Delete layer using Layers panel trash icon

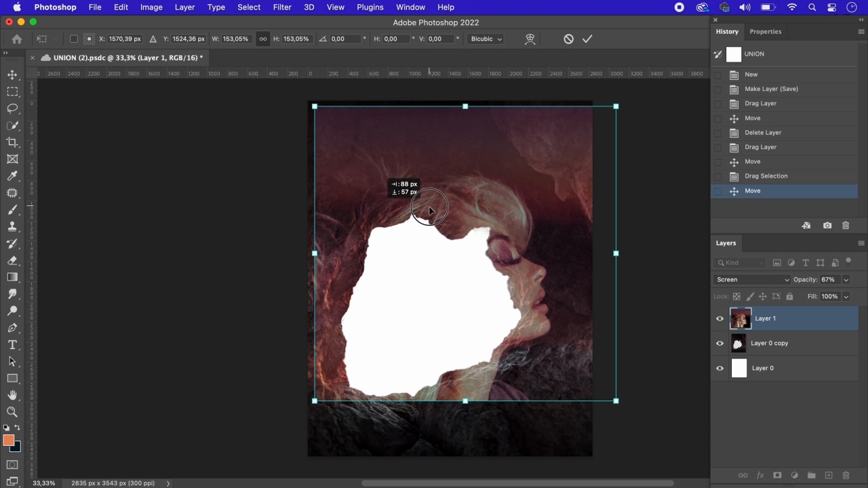click(x=846, y=476)
